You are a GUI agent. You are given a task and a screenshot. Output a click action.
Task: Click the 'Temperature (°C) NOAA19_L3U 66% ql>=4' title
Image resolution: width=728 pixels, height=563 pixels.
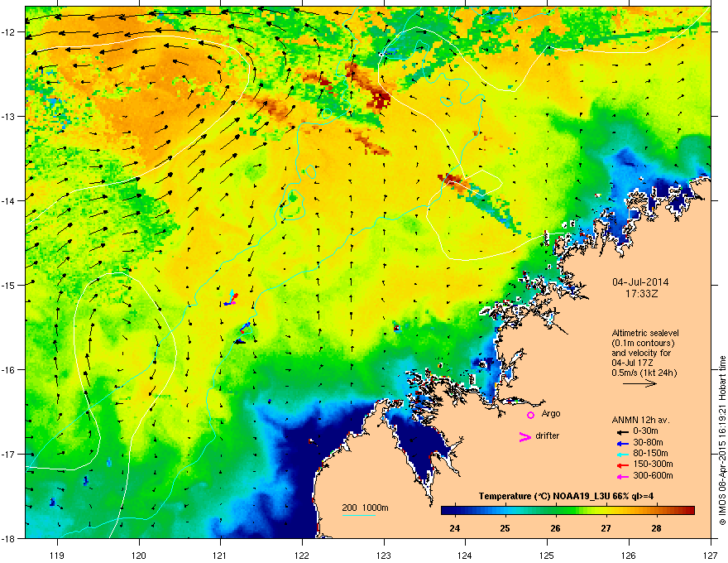(566, 497)
